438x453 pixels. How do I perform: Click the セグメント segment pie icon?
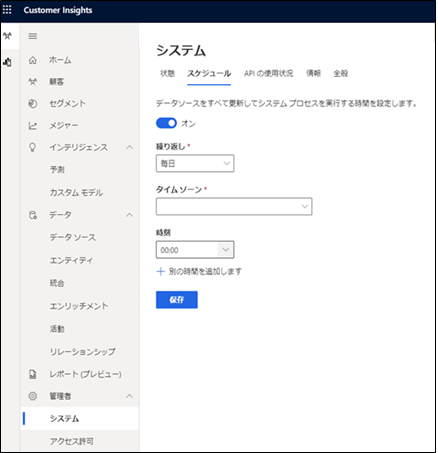click(33, 104)
